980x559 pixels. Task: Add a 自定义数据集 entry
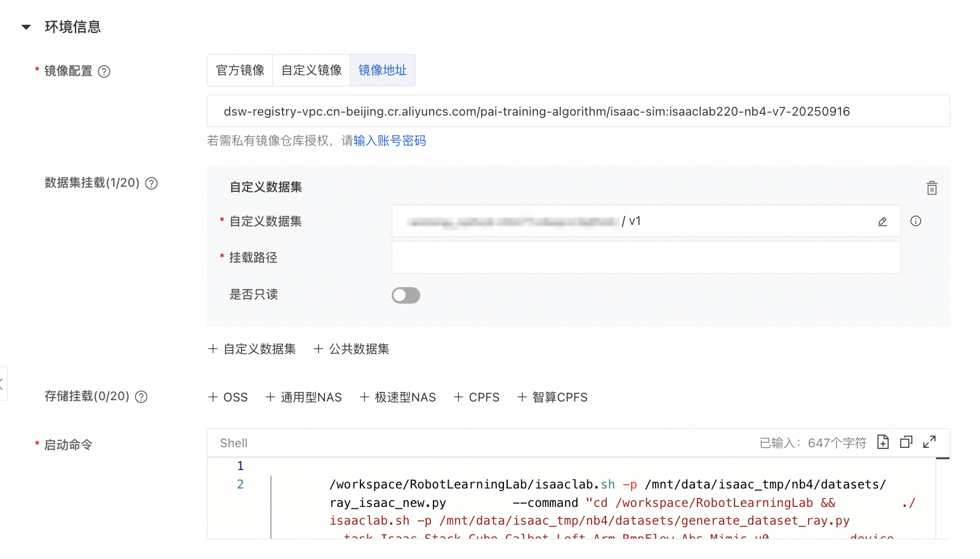(x=252, y=349)
